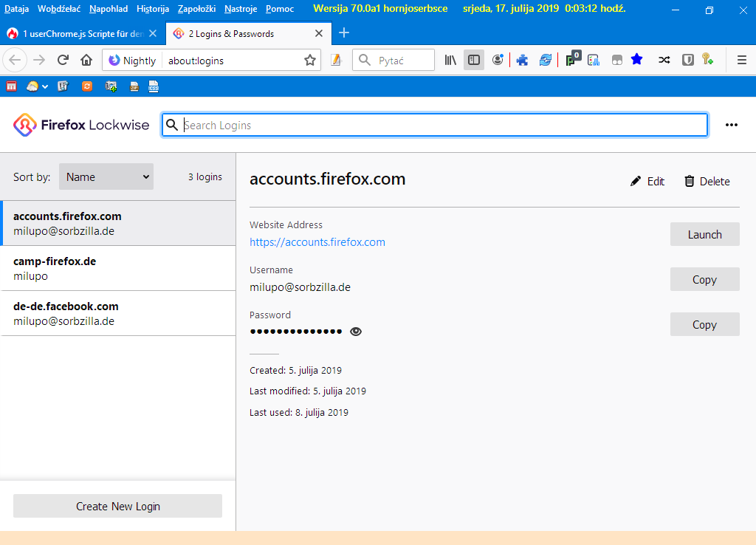Screen dimensions: 756x545
Task: Click the weather cloud-sun icon
Action: click(x=32, y=86)
